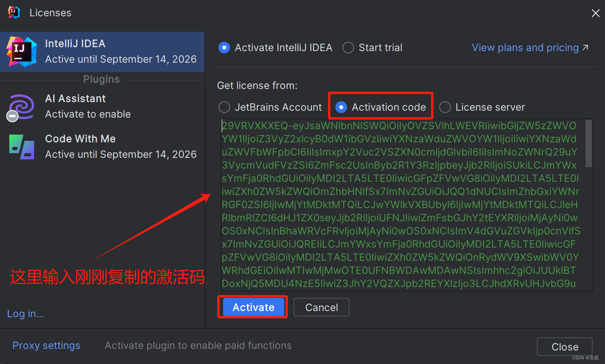Click the Plugins section header
The width and height of the screenshot is (605, 364).
pos(101,79)
